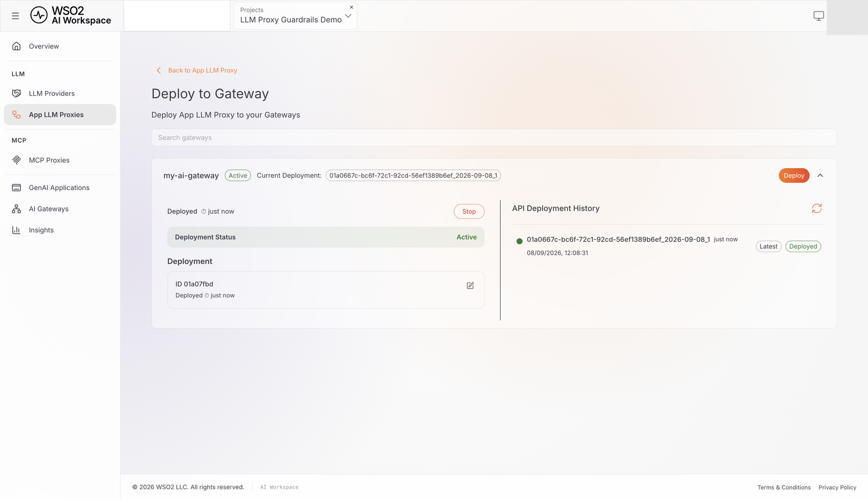Select the deployment history entry ID
This screenshot has width=868, height=500.
point(618,239)
